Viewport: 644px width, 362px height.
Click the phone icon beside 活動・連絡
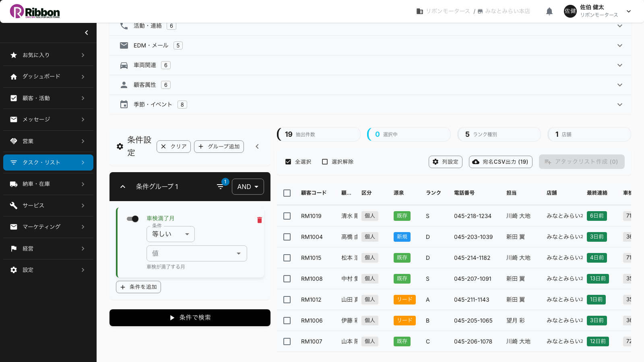click(x=124, y=26)
